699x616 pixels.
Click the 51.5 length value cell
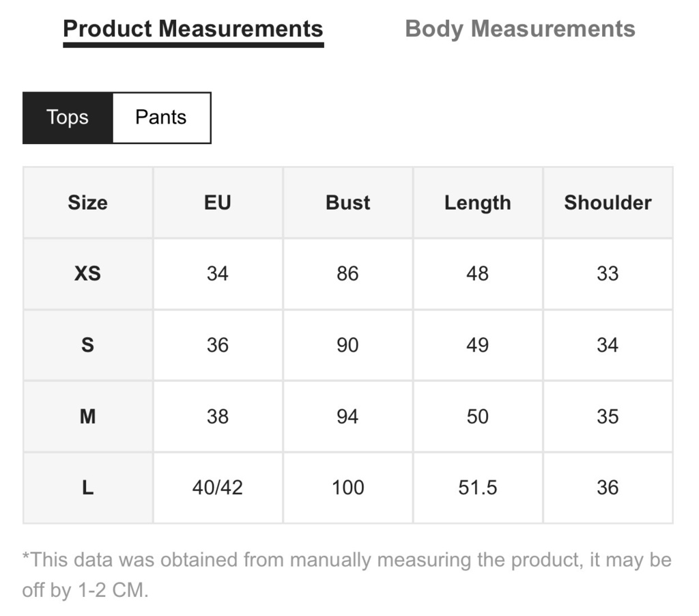coord(477,488)
